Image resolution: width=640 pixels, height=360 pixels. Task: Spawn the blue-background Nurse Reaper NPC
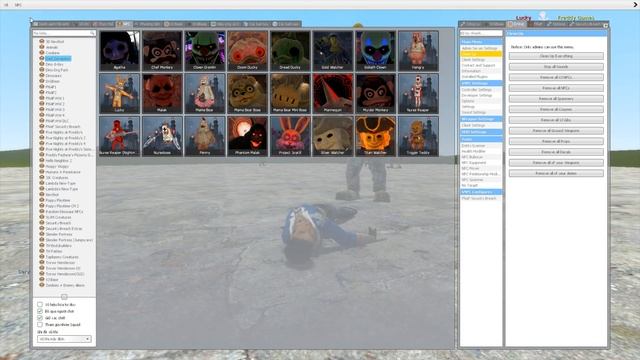coord(418,93)
